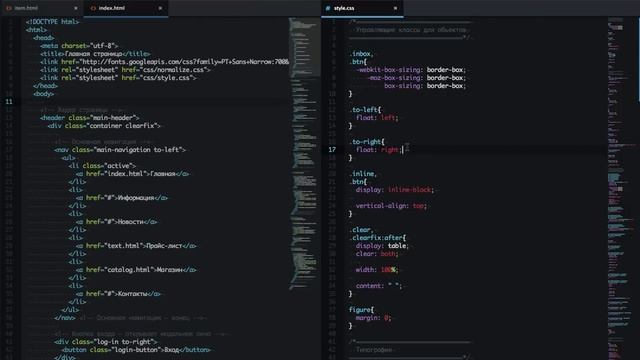Click the Контакты anchor line
Viewport: 640px width, 360px height.
click(118, 294)
